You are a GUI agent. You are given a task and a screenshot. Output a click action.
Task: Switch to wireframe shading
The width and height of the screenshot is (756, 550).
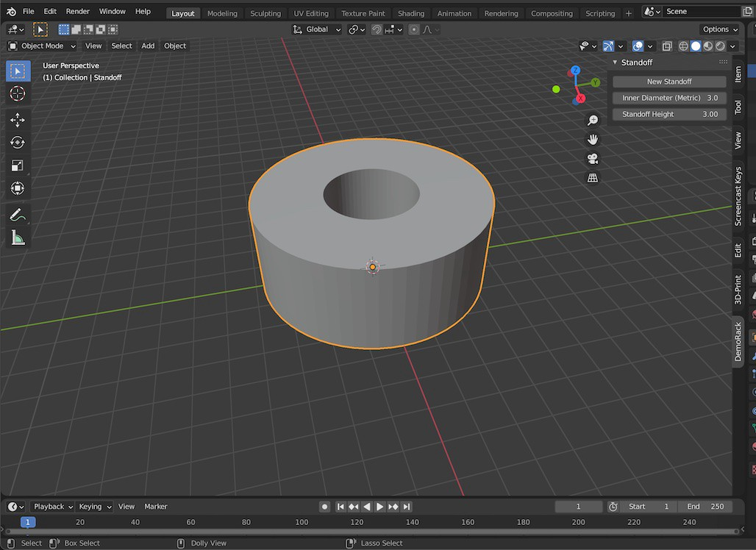click(x=683, y=46)
